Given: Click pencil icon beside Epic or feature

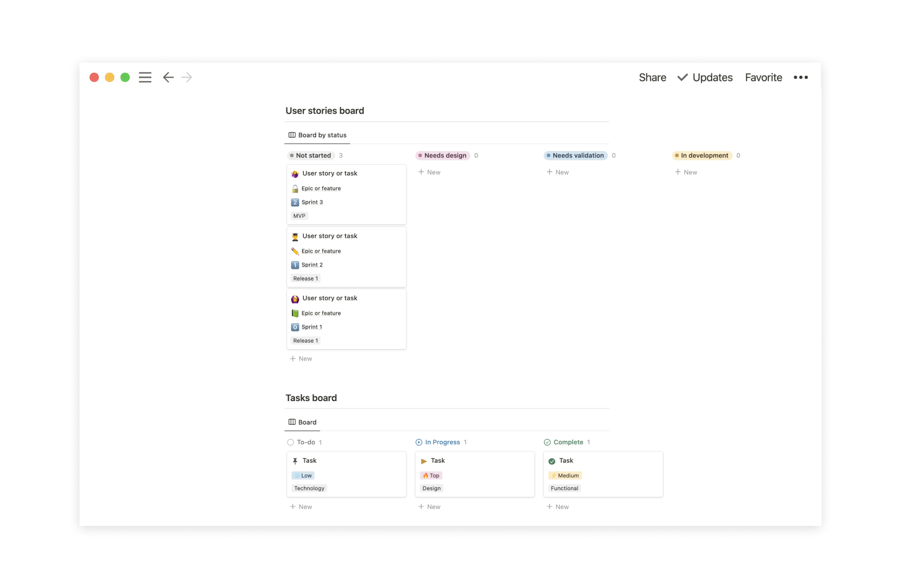Looking at the screenshot, I should tap(295, 251).
